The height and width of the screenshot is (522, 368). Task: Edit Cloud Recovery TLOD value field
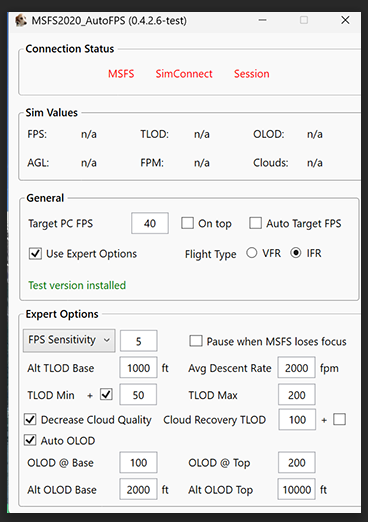[297, 419]
